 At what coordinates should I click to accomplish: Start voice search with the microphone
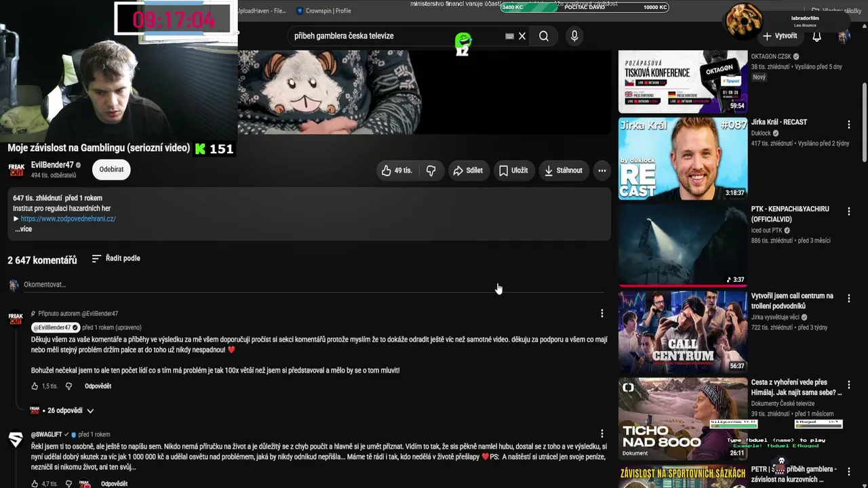pos(574,36)
